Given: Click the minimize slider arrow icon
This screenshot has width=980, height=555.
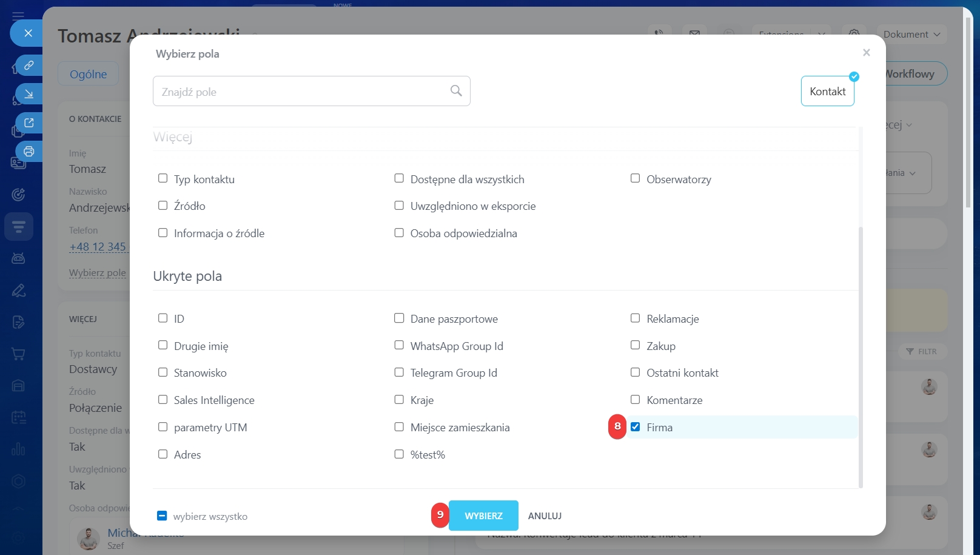Looking at the screenshot, I should pos(29,94).
